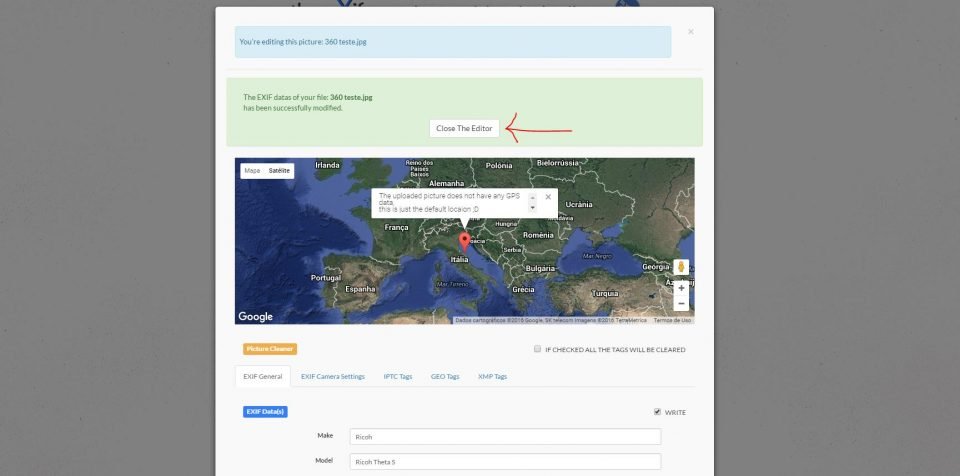The height and width of the screenshot is (476, 960).
Task: Zoom in on the map
Action: (x=681, y=288)
